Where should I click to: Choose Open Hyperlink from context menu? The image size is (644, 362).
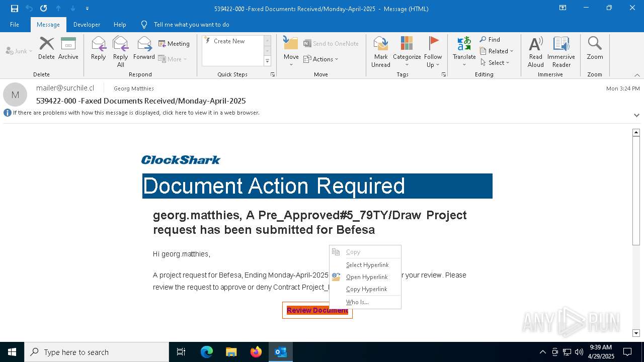[x=365, y=277]
